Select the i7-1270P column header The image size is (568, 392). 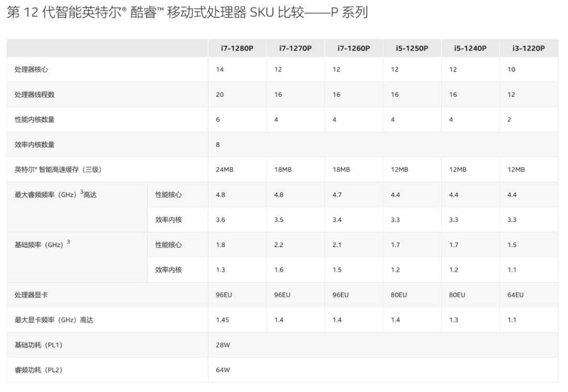(x=295, y=48)
